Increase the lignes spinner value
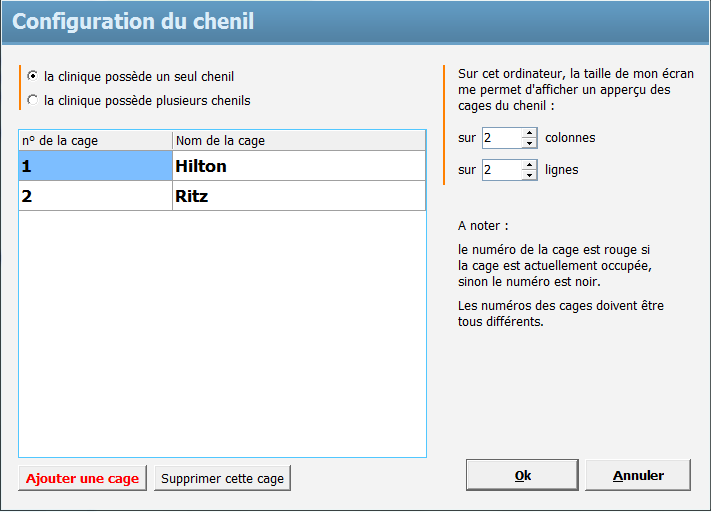The width and height of the screenshot is (711, 512). point(529,165)
